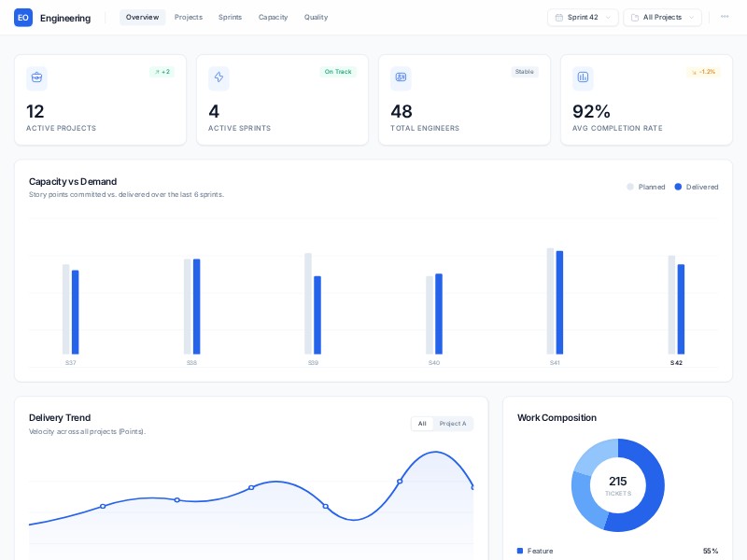The height and width of the screenshot is (560, 747).
Task: Switch Delivery Trend to Project A
Action: pyautogui.click(x=453, y=423)
